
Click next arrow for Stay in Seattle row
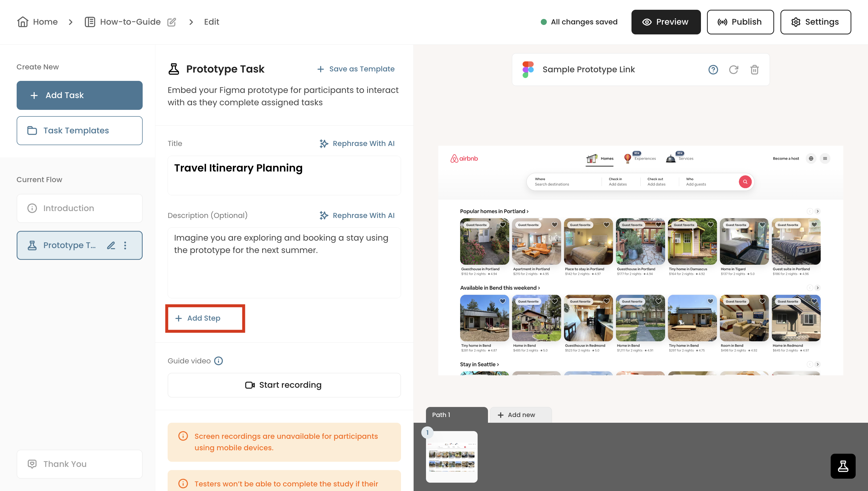pyautogui.click(x=817, y=365)
